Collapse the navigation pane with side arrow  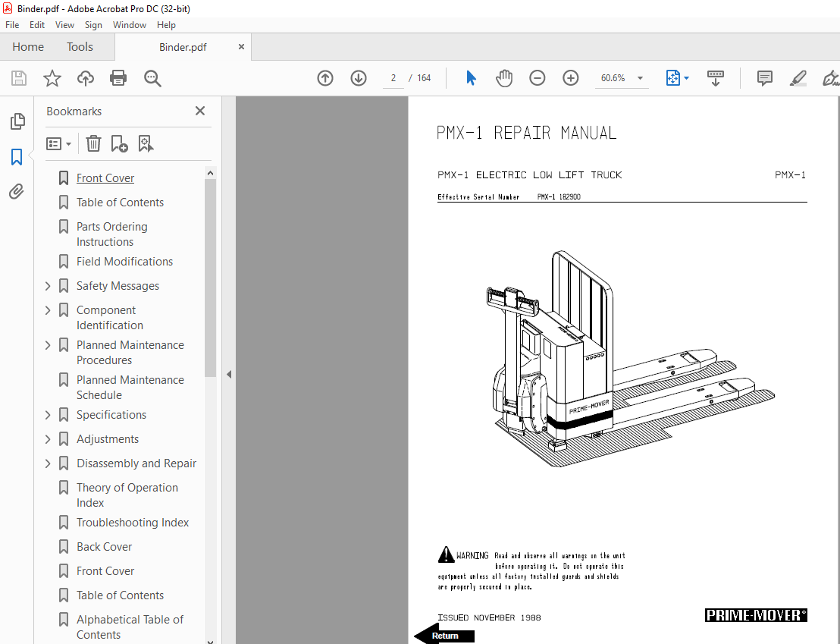[229, 374]
